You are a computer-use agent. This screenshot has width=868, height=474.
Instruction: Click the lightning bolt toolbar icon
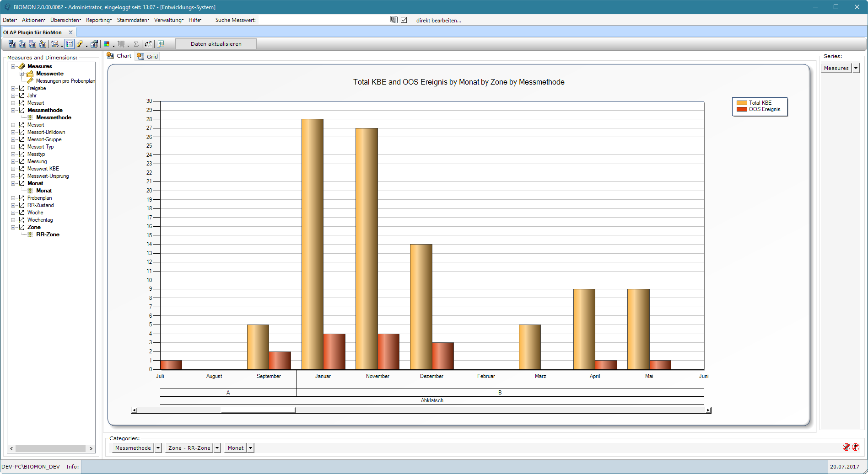(x=80, y=44)
